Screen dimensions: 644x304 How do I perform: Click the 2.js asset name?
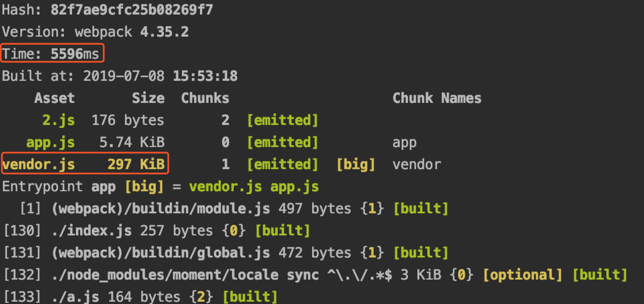point(59,120)
